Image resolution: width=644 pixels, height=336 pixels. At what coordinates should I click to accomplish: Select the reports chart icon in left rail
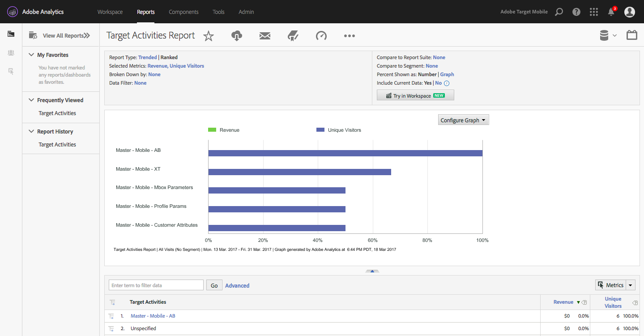click(11, 34)
